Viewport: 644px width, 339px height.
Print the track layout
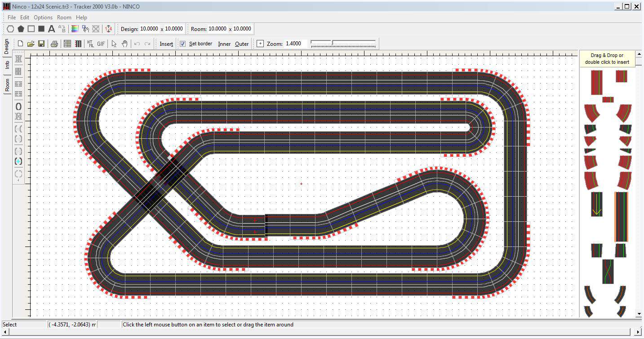(x=54, y=44)
